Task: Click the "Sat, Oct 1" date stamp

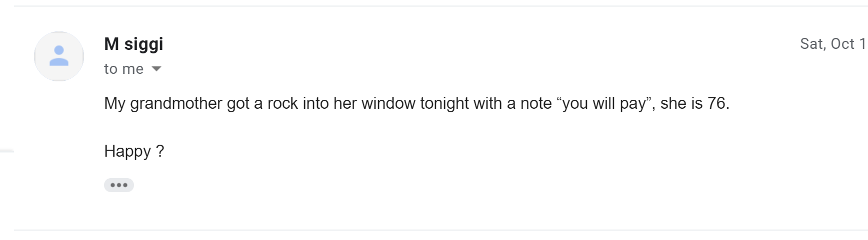Action: (x=832, y=44)
